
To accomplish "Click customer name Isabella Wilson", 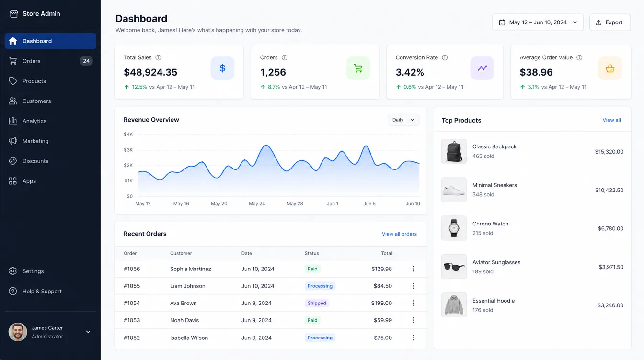I will [x=189, y=337].
